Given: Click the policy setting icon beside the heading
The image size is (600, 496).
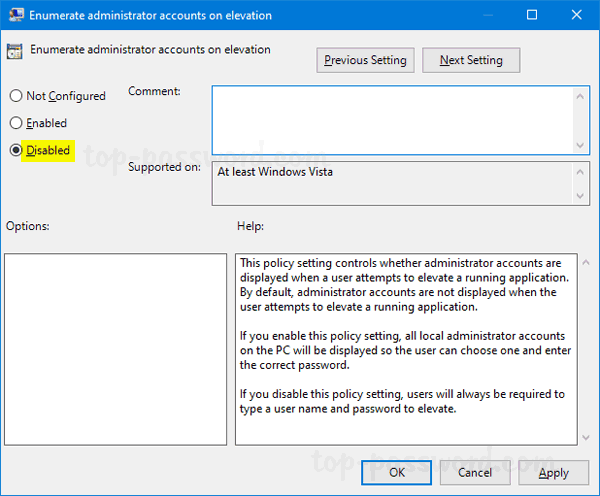Looking at the screenshot, I should coord(16,50).
